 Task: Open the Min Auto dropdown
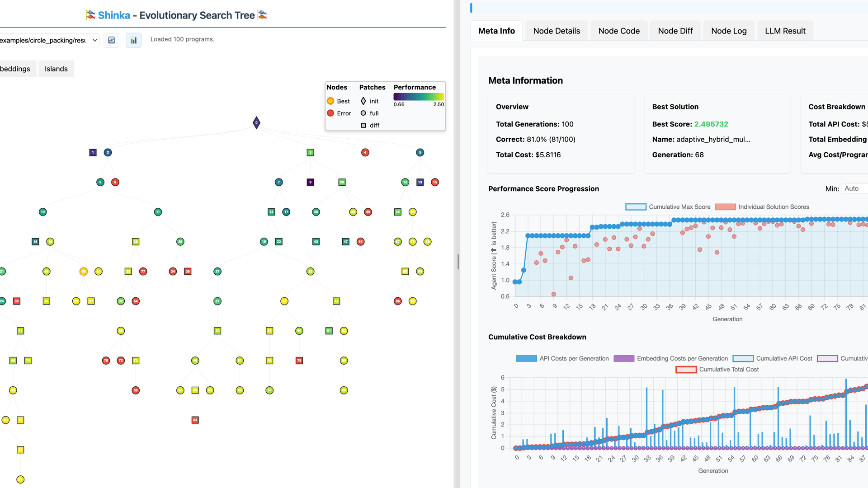click(x=854, y=188)
